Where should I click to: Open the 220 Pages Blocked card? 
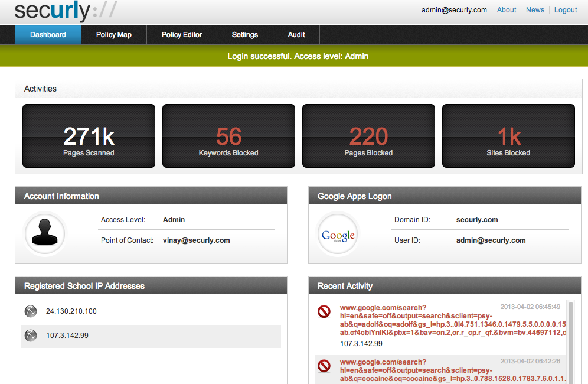click(x=368, y=136)
